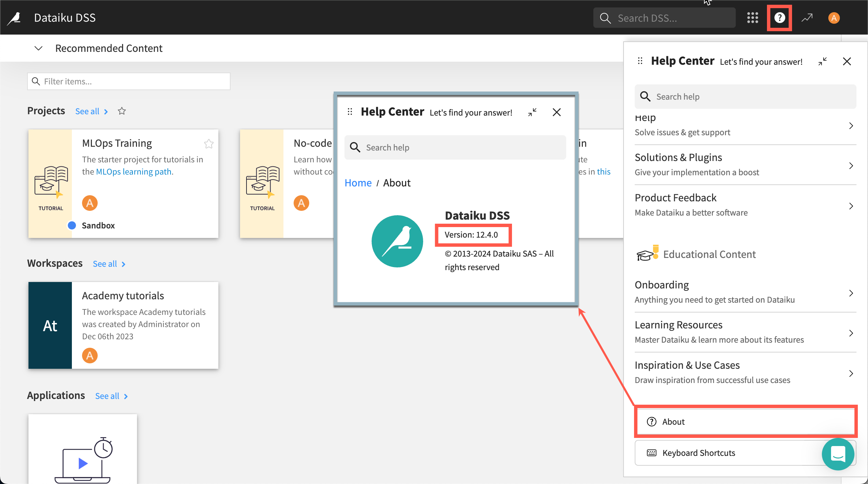The image size is (868, 484).
Task: Open the chat support bubble
Action: click(838, 454)
